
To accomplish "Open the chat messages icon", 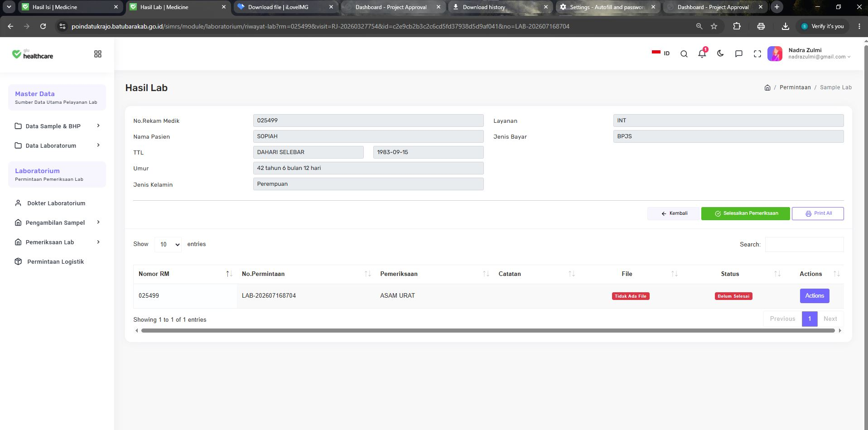I will 739,54.
